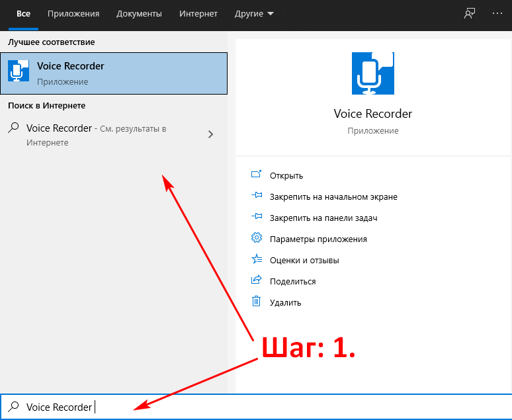Click pin icon for начальном экране
Image resolution: width=512 pixels, height=420 pixels.
click(x=257, y=195)
